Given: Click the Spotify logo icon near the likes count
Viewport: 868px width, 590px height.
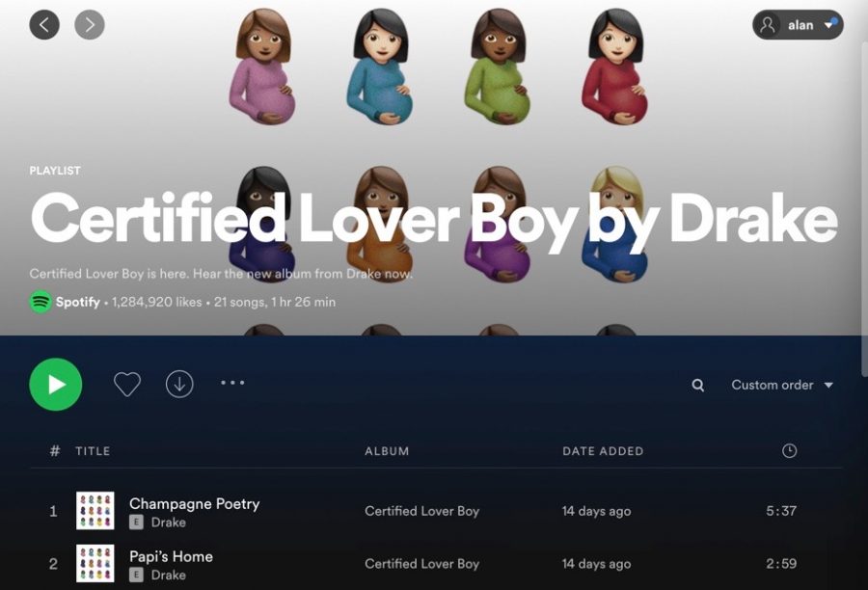Looking at the screenshot, I should [x=41, y=302].
